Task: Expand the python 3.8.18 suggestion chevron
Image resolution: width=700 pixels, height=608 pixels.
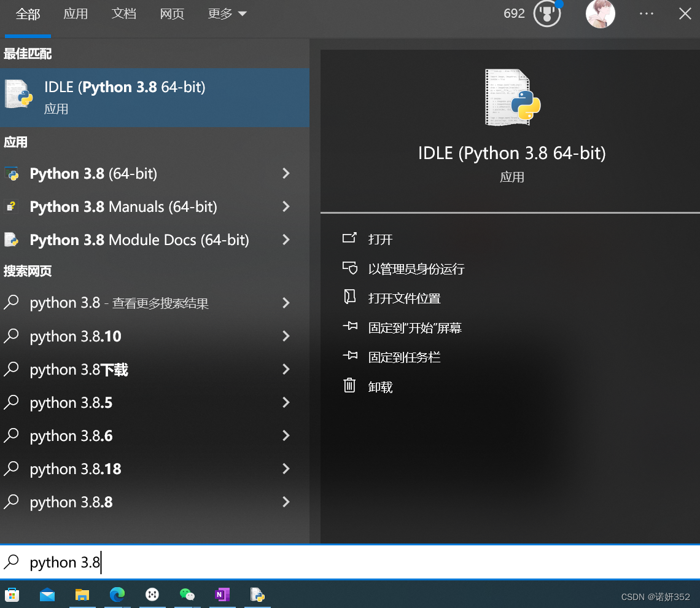Action: [286, 469]
